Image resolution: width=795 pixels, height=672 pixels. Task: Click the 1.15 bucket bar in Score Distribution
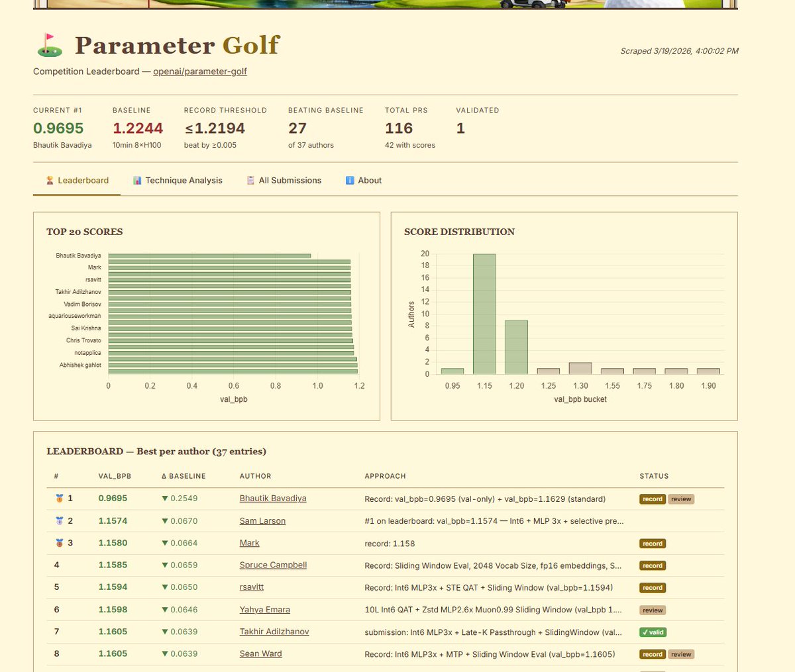coord(484,314)
